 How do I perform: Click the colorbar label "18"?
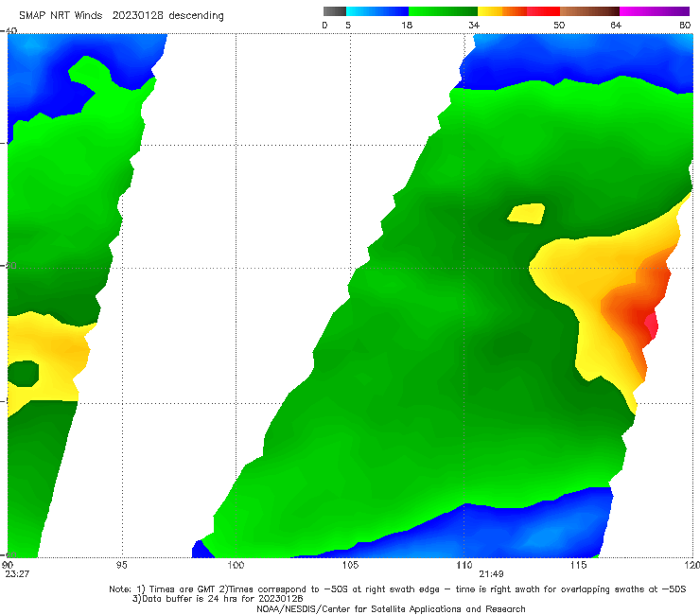point(407,26)
